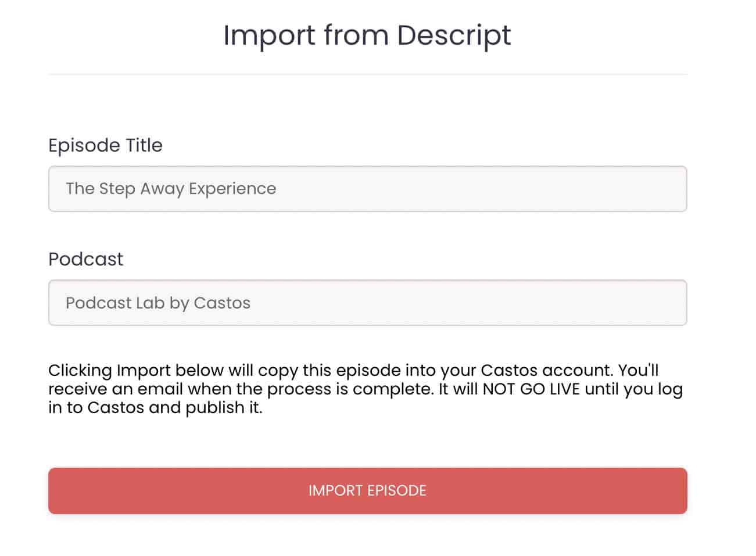Screen dimensions: 756x556
Task: Select the text The Step Away Experience
Action: [x=171, y=189]
